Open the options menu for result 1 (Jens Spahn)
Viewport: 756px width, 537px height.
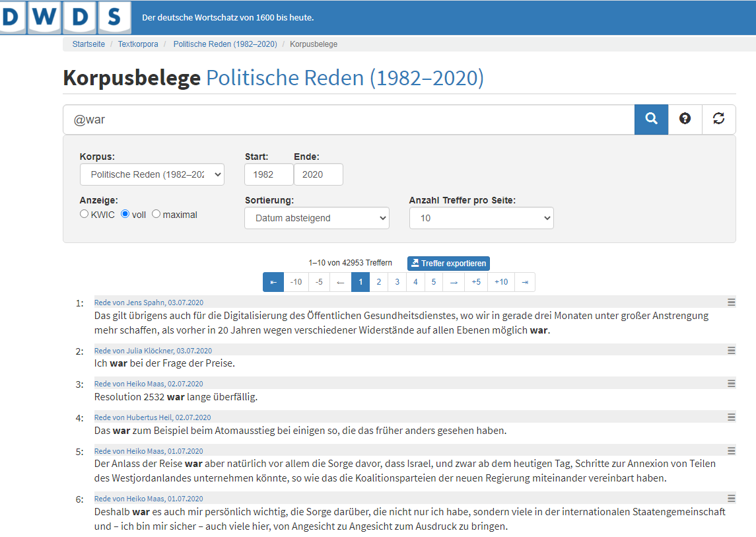(731, 303)
